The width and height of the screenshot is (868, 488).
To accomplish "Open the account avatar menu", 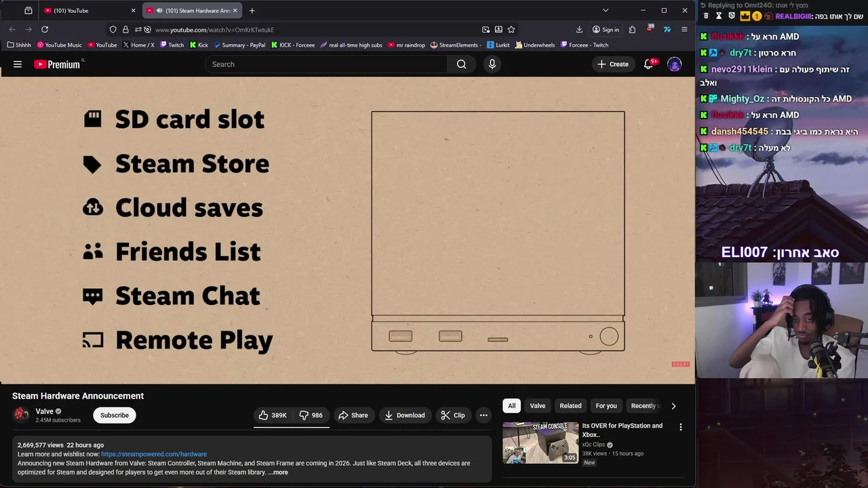I will point(674,64).
